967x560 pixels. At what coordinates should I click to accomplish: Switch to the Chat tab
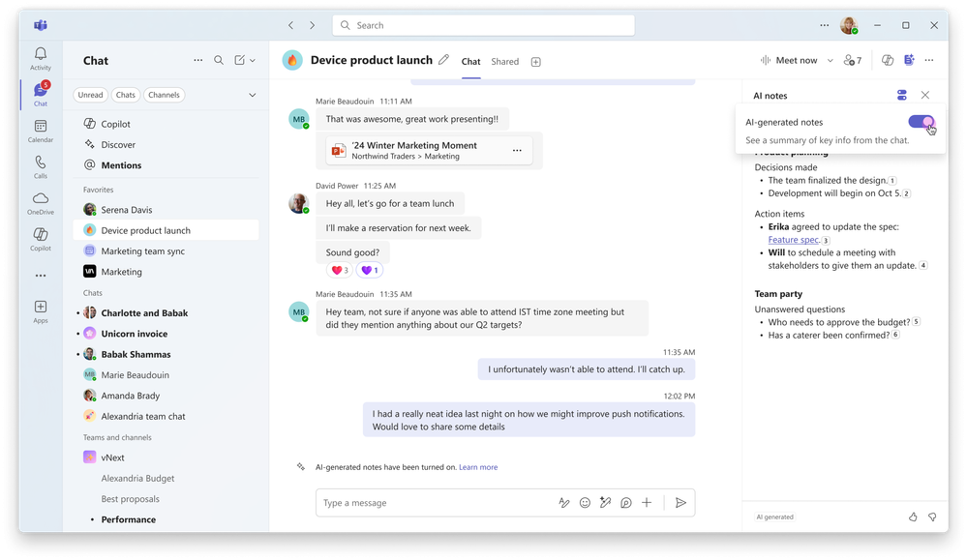point(470,62)
